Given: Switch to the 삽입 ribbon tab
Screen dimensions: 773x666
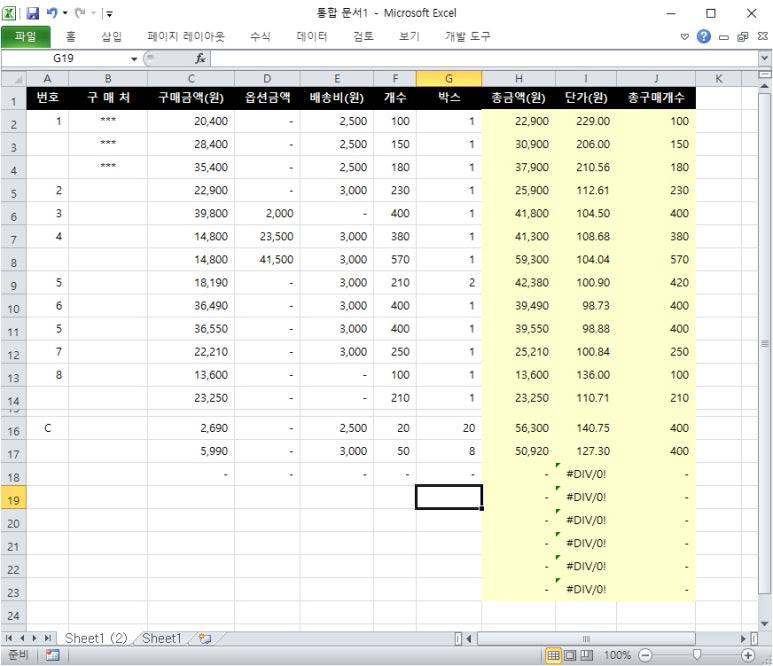Looking at the screenshot, I should coord(111,36).
